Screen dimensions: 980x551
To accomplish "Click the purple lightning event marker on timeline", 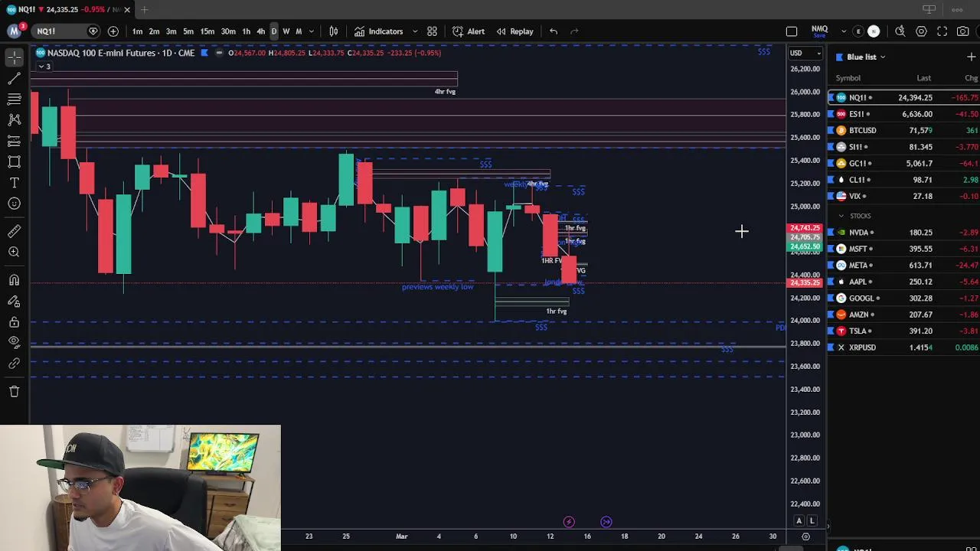I will point(569,522).
